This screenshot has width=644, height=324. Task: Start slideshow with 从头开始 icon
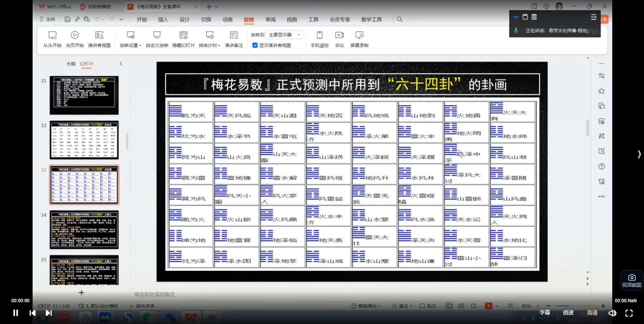(52, 35)
